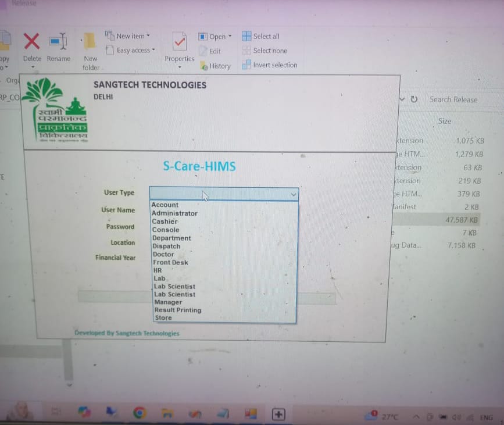Screen dimensions: 504x425
Task: Select the highlighted 47,587 KB file row
Action: pyautogui.click(x=437, y=220)
